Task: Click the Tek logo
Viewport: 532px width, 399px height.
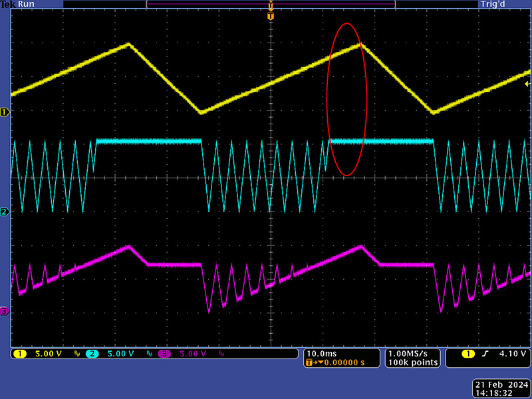Action: pos(8,4)
